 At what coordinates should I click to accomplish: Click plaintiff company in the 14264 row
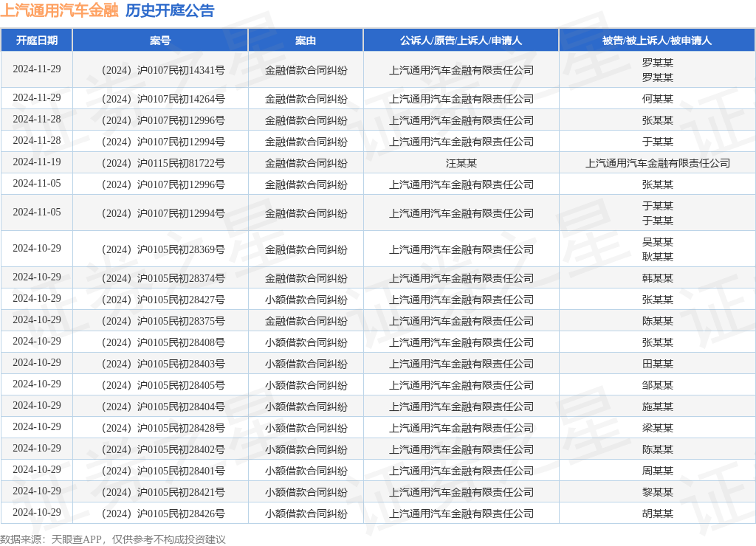click(461, 100)
